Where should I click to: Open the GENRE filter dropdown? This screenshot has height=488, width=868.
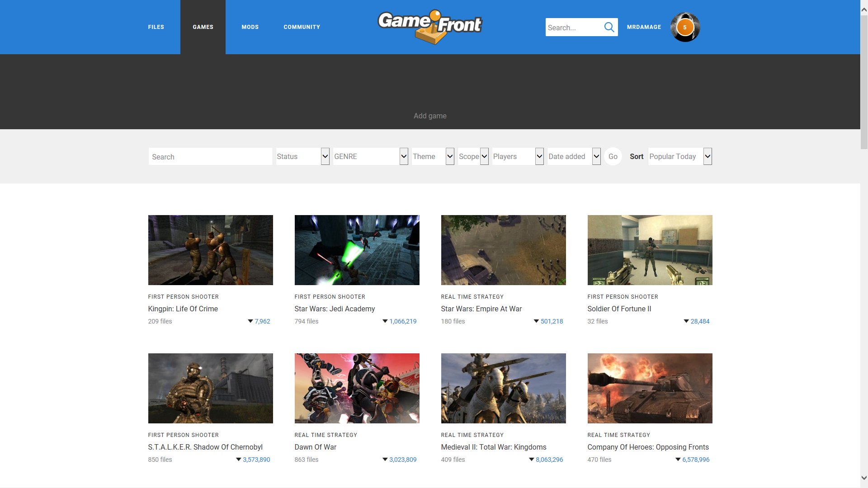click(x=370, y=156)
